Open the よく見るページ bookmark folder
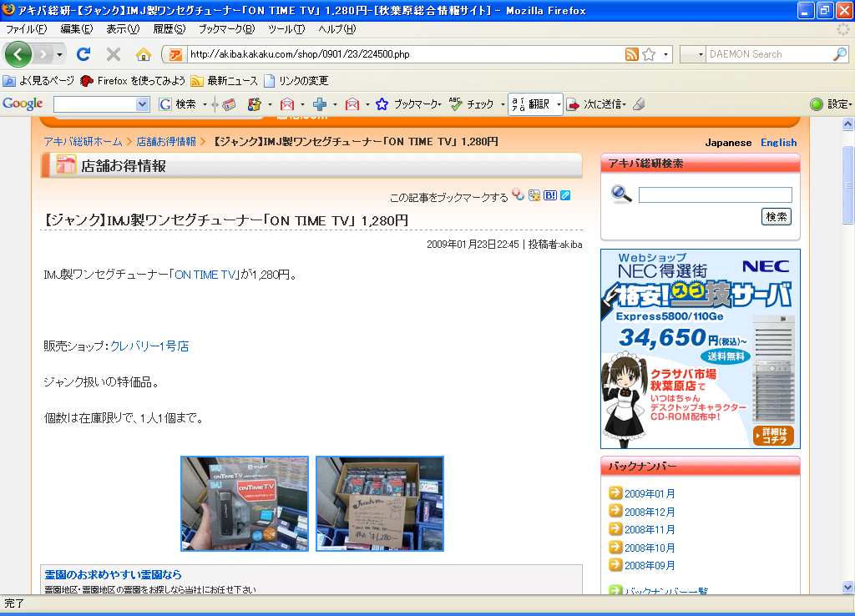 (x=38, y=81)
